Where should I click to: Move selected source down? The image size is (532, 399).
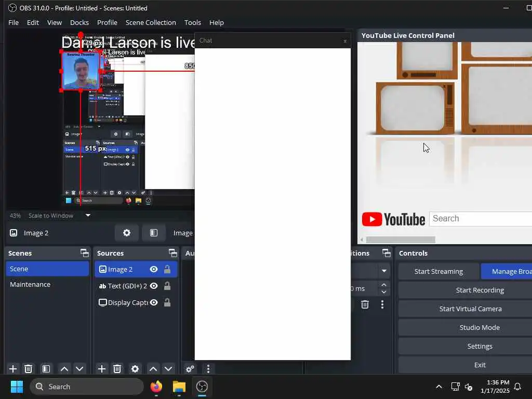(x=168, y=369)
